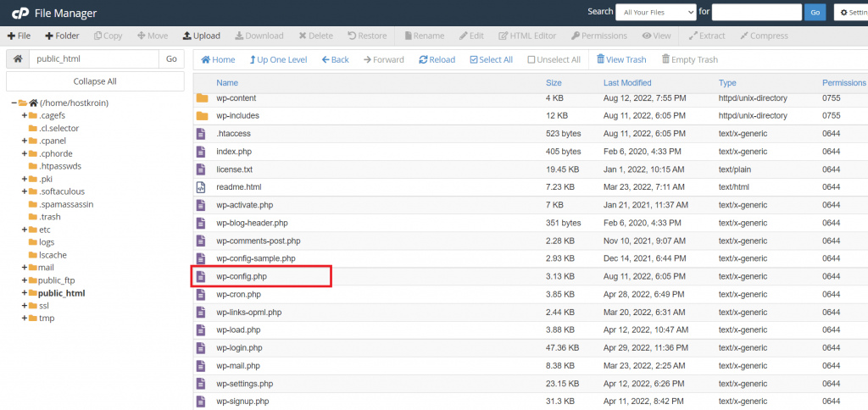Click the search text field
The width and height of the screenshot is (868, 410).
click(757, 12)
